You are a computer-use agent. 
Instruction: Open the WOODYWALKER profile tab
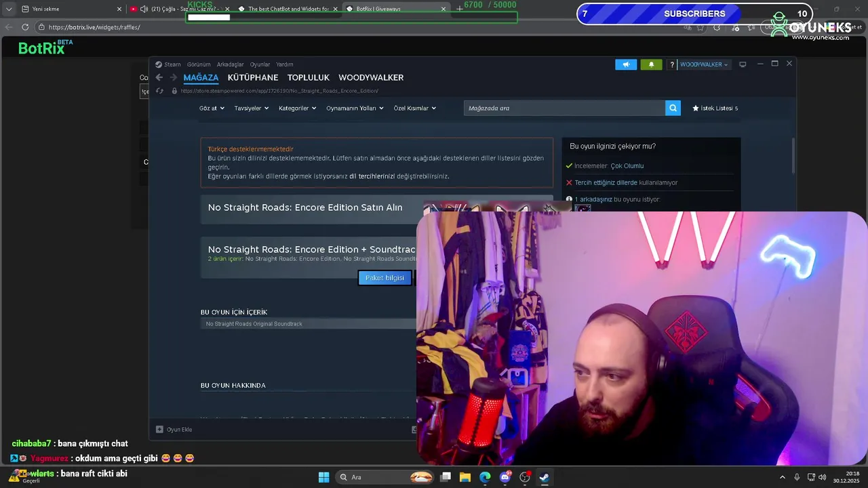pos(371,77)
